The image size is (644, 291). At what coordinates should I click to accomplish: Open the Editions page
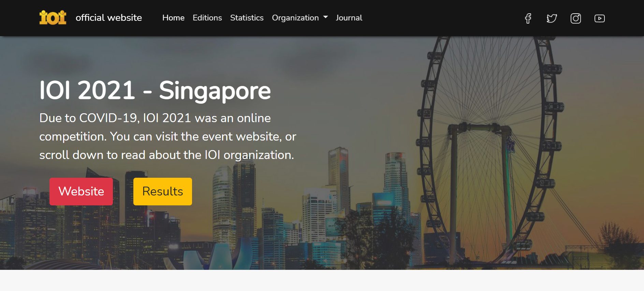point(207,18)
